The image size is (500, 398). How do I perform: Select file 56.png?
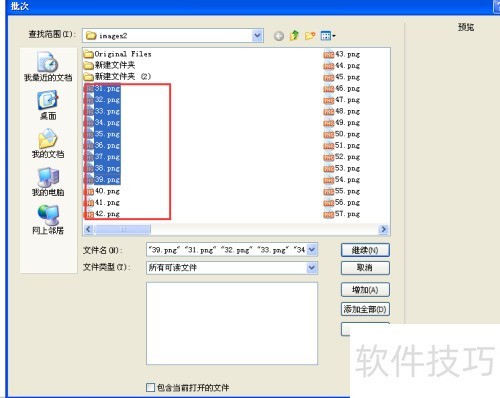(x=342, y=203)
